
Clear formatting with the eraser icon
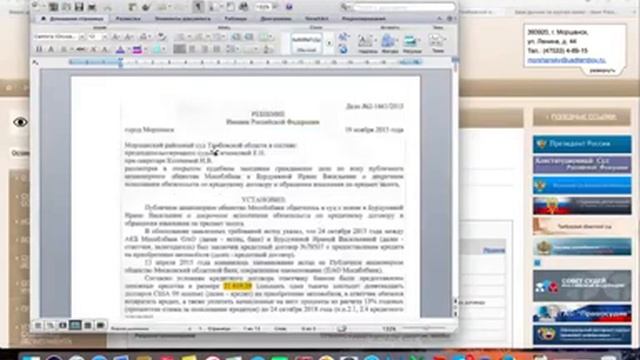coord(162,37)
